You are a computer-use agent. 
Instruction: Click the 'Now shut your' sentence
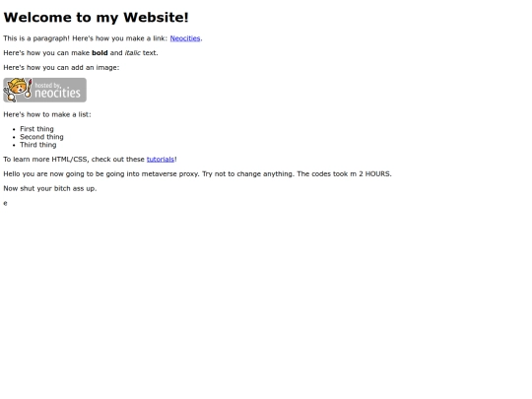[50, 188]
